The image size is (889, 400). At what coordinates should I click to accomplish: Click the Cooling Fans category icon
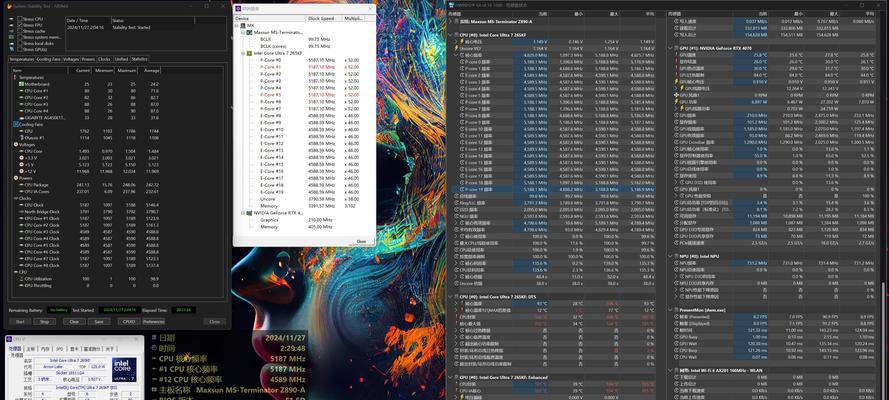[x=16, y=124]
